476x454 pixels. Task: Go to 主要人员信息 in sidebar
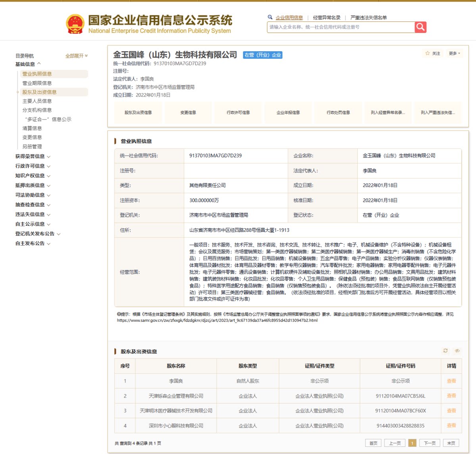point(37,101)
